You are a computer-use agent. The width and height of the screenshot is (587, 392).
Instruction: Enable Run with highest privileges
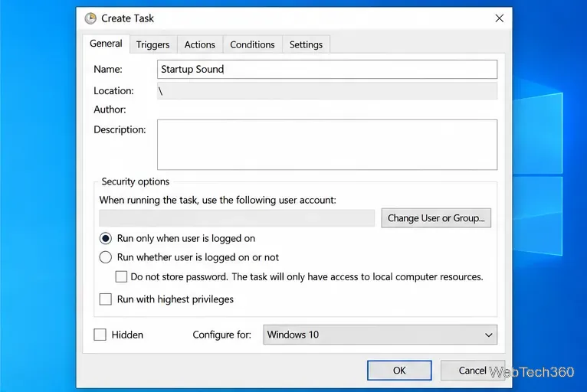point(106,299)
